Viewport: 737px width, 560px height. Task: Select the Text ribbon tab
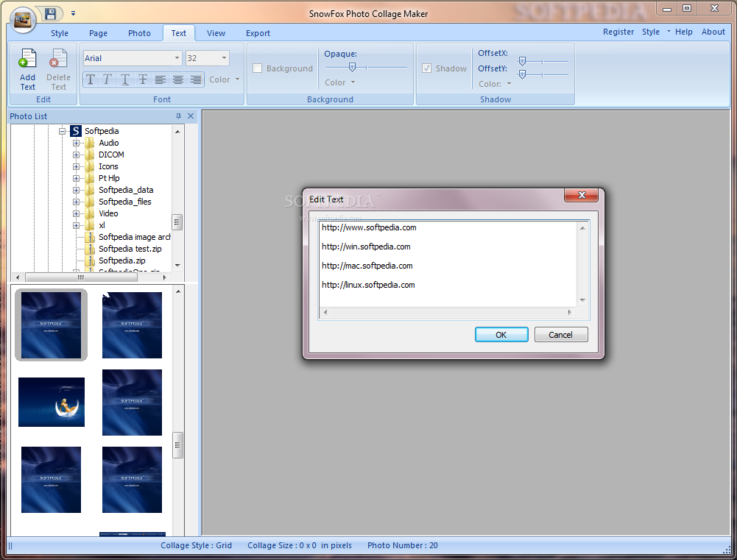pos(179,33)
